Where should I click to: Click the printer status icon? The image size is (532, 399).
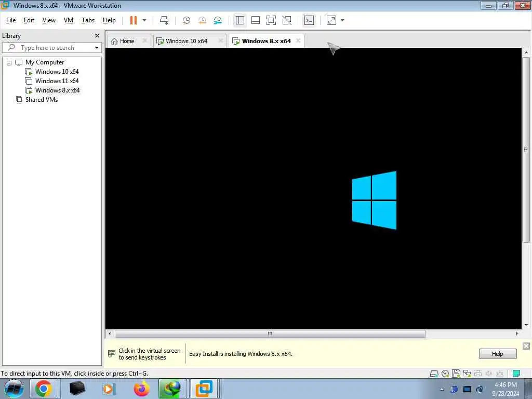pyautogui.click(x=478, y=374)
